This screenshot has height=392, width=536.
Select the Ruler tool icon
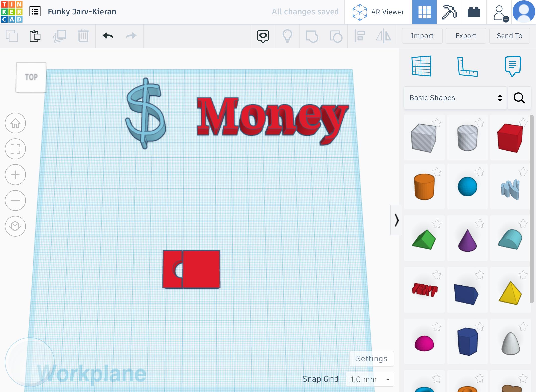[x=467, y=66]
